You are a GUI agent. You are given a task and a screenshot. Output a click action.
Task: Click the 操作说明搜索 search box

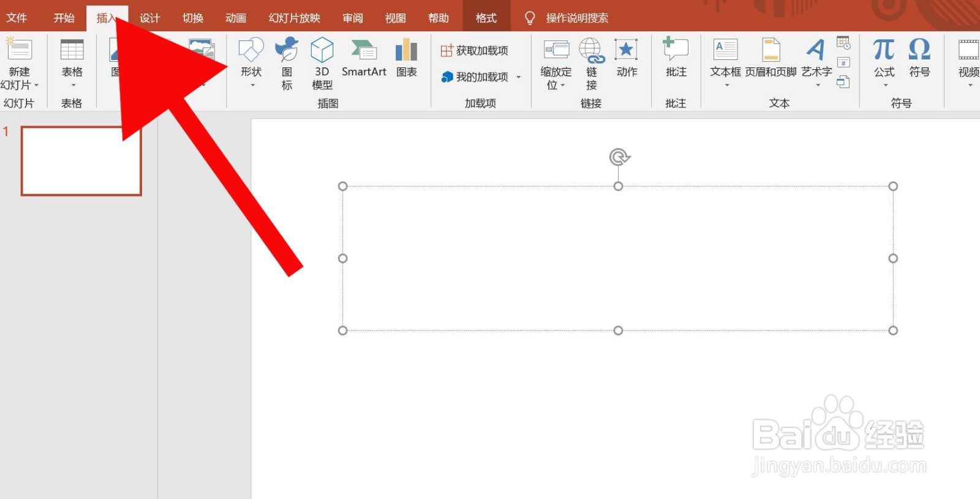tap(577, 18)
